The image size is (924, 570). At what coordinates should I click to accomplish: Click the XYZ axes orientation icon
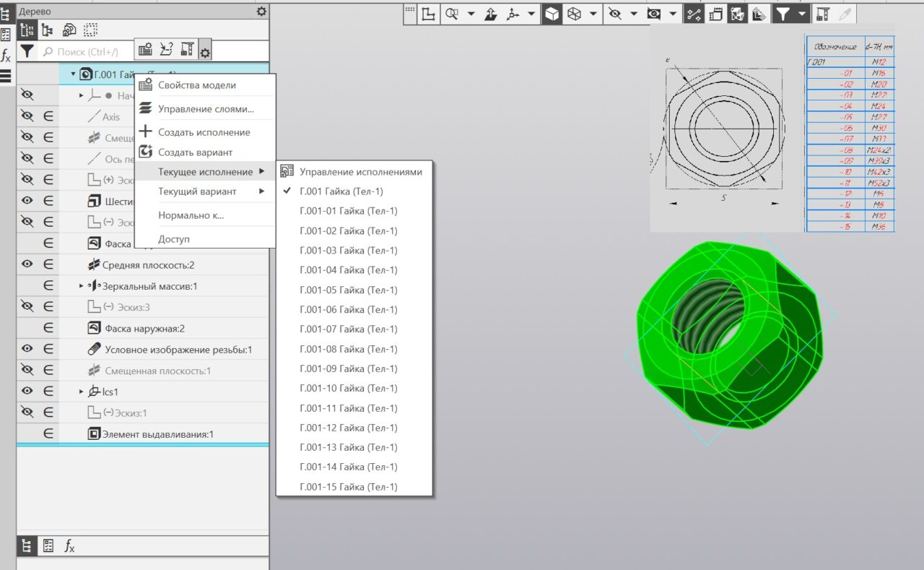coord(513,14)
